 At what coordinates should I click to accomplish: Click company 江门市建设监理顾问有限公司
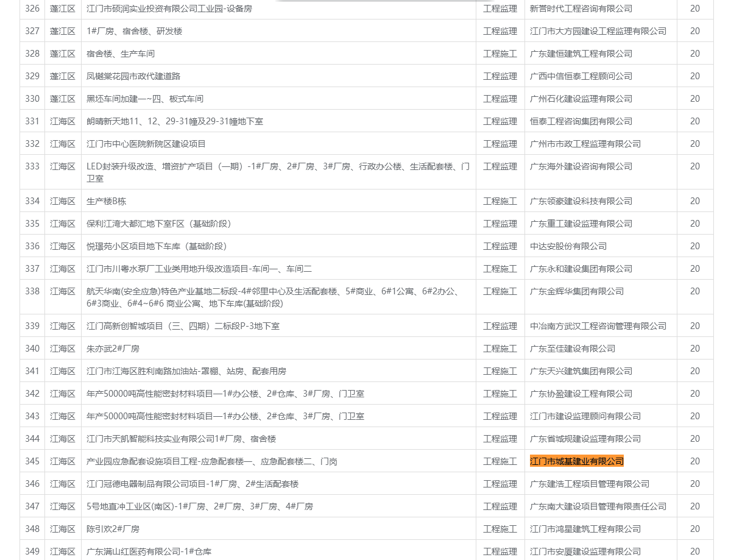pyautogui.click(x=585, y=416)
